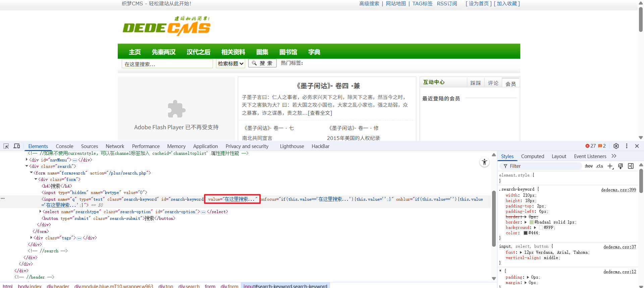This screenshot has width=644, height=288.
Task: Open dedecms.css:399 source link
Action: click(x=619, y=190)
